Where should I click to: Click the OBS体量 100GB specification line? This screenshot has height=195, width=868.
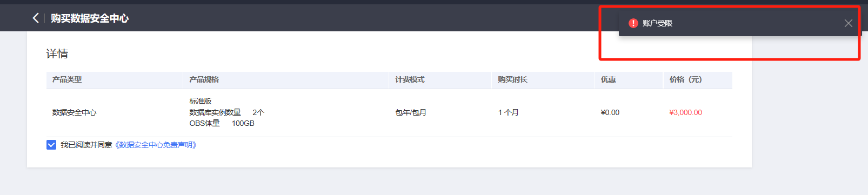coord(222,123)
